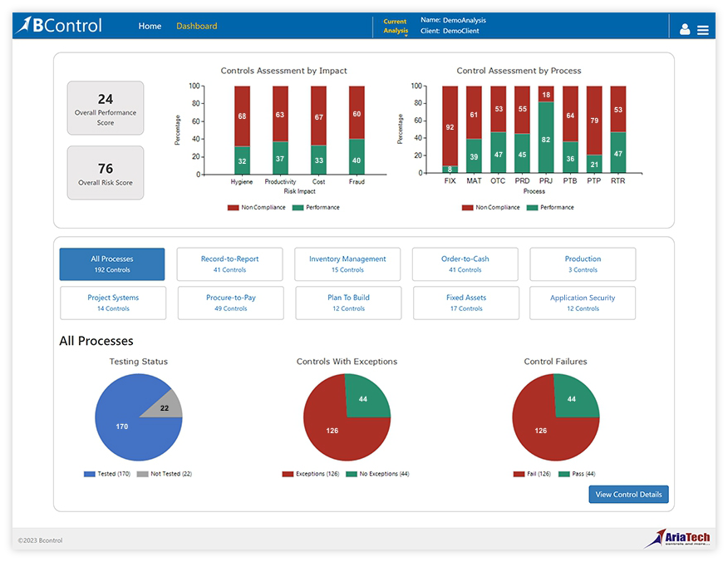Toggle Non Compliance legend in Process chart
The image size is (728, 562).
point(491,208)
